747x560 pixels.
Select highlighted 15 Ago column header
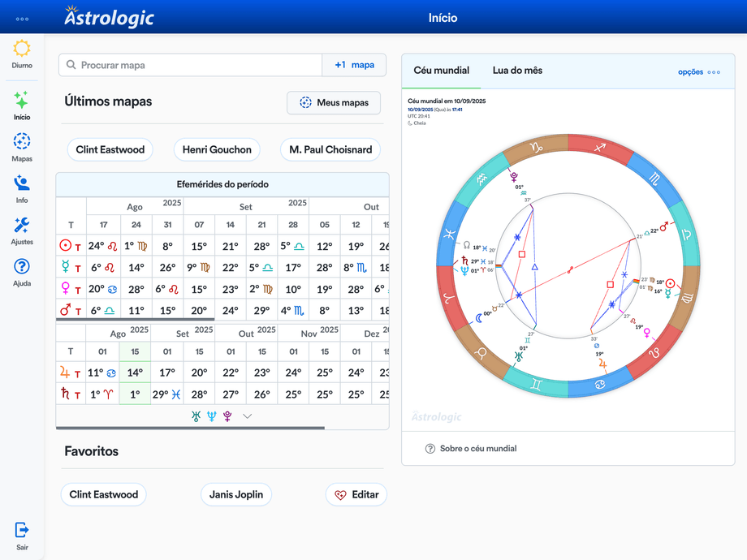pos(135,352)
